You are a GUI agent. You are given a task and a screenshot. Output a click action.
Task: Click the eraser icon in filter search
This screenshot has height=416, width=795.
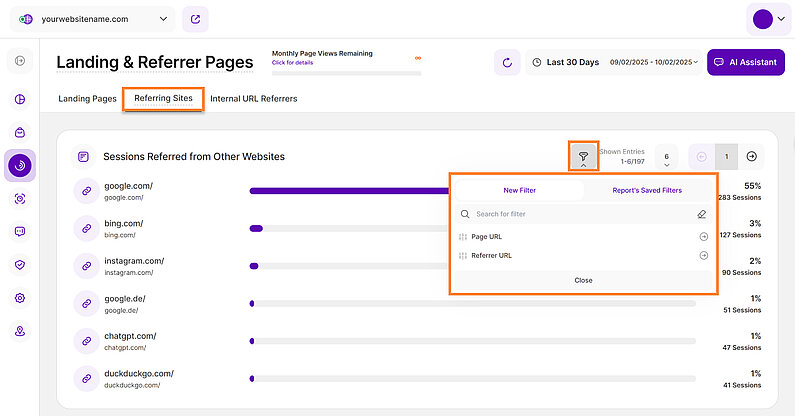coord(702,214)
